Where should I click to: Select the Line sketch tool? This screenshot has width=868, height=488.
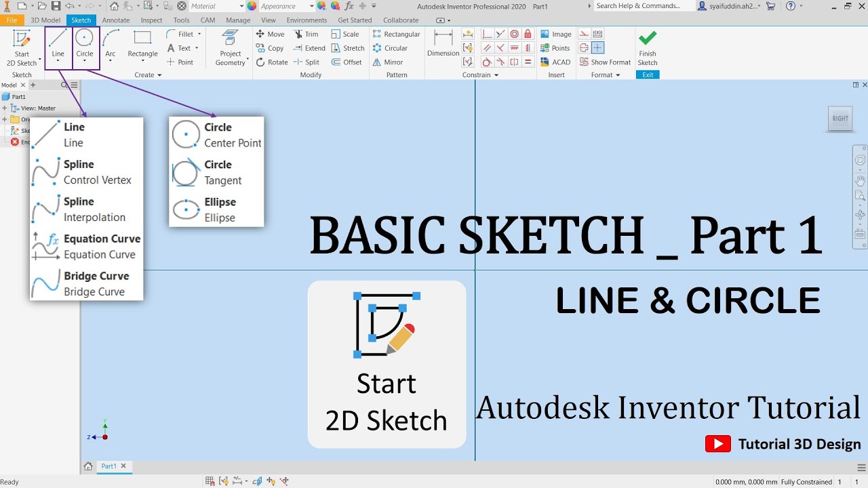(58, 43)
